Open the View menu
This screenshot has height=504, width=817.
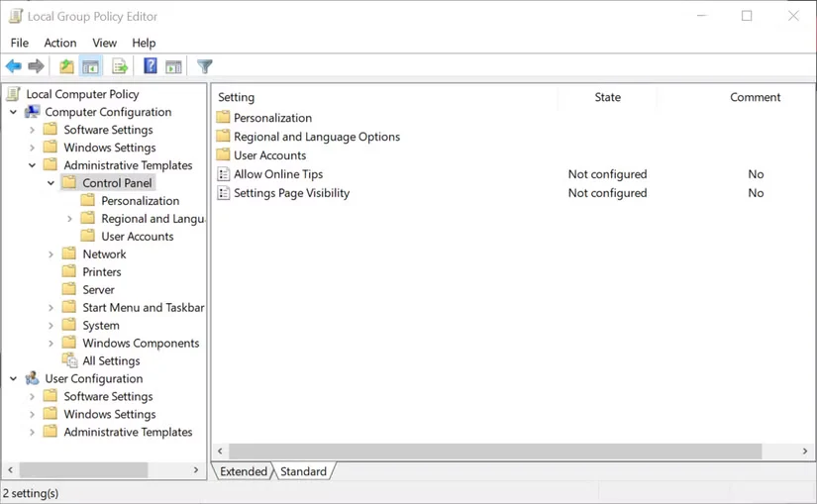[104, 43]
